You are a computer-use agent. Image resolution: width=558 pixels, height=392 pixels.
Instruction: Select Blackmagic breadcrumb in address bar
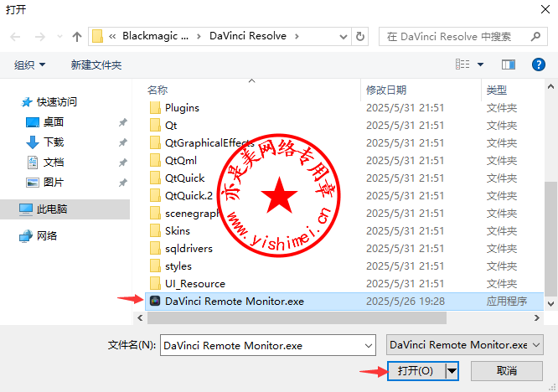156,36
